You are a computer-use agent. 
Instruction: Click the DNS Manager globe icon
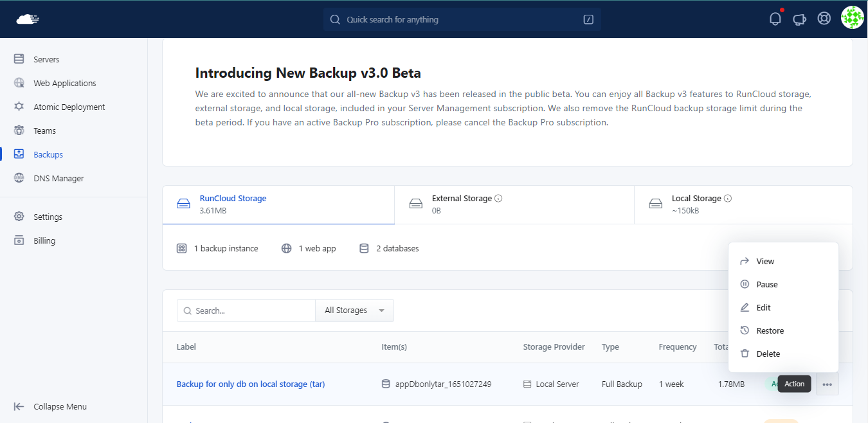tap(19, 178)
